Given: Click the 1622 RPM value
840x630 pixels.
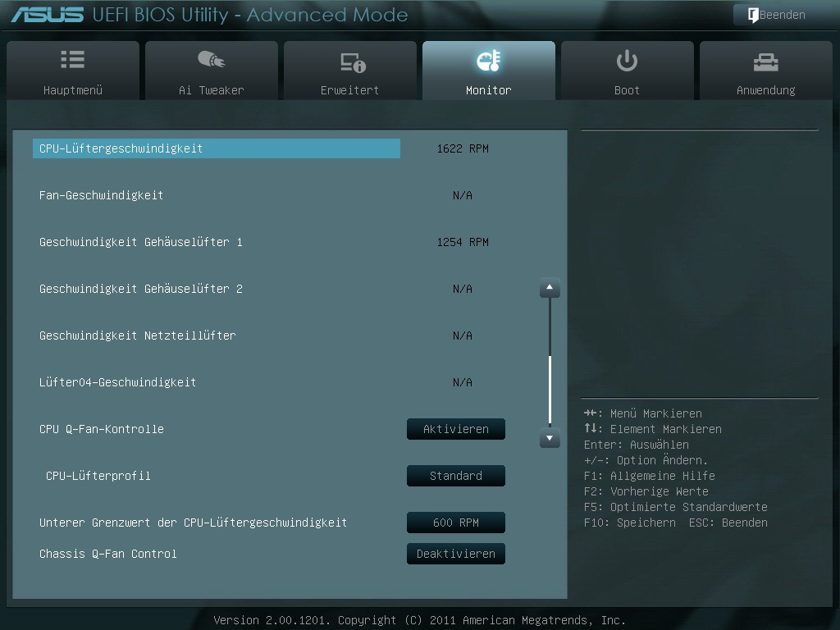Looking at the screenshot, I should click(x=463, y=148).
